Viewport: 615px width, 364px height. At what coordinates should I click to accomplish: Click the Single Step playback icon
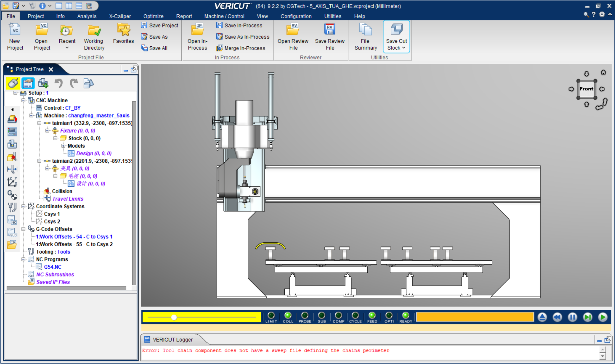(x=587, y=317)
